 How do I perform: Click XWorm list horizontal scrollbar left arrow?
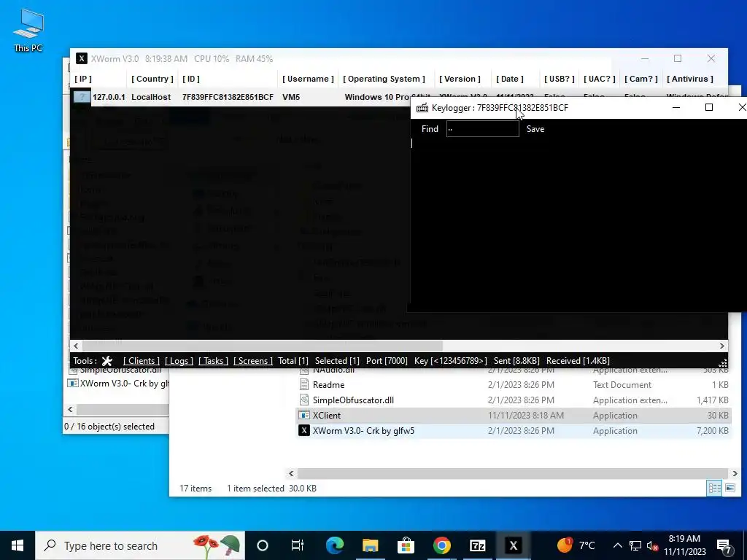(76, 346)
